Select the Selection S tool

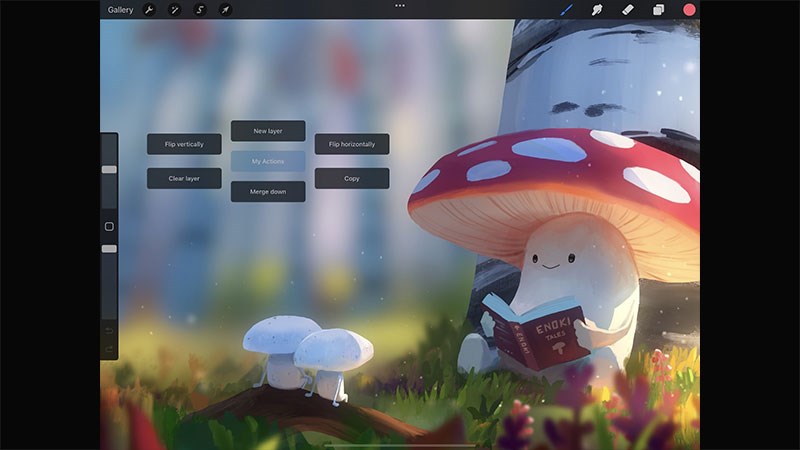(x=200, y=10)
